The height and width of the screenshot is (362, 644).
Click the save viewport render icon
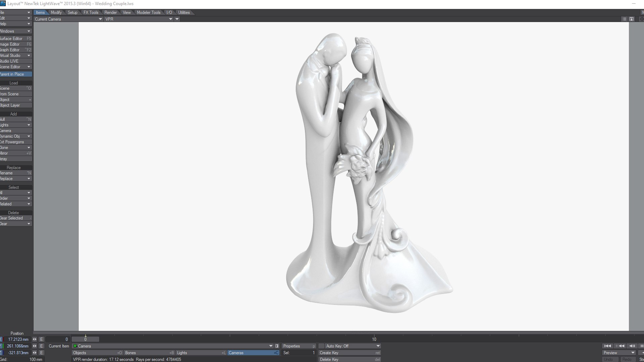tap(632, 19)
